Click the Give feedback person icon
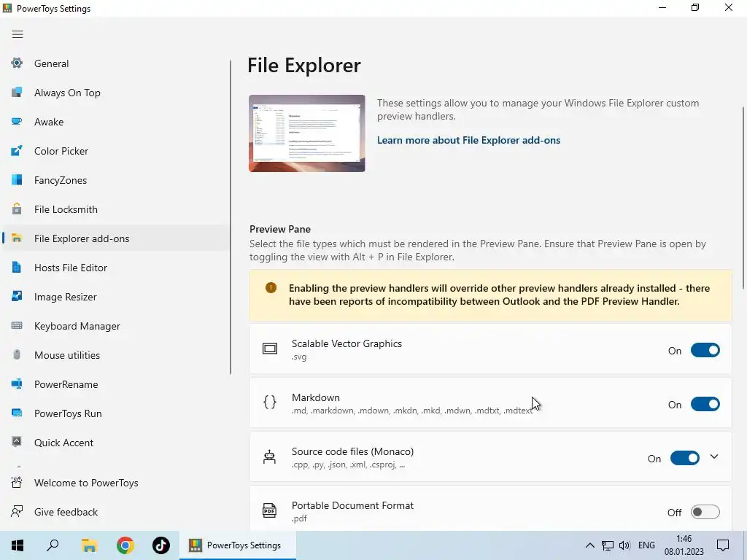 (x=17, y=511)
